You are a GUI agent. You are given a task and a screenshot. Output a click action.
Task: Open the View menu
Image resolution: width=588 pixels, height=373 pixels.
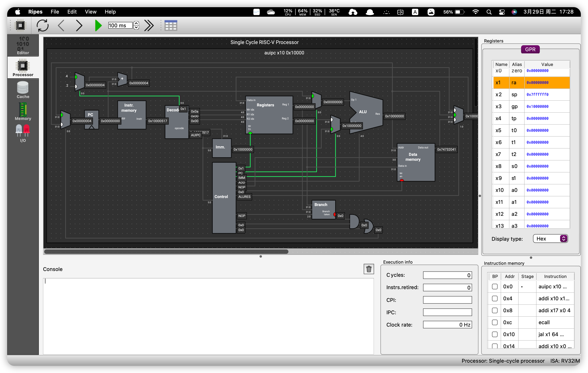coord(90,12)
